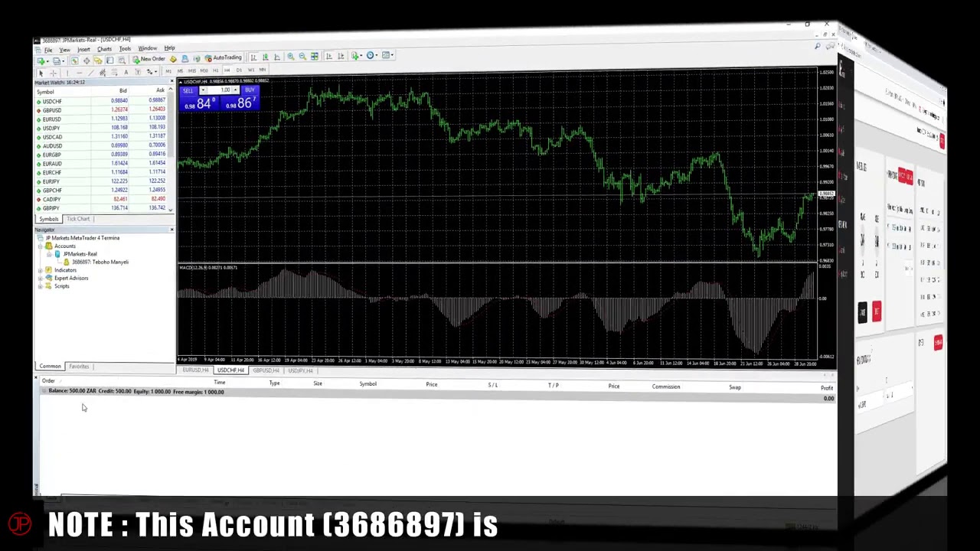980x551 pixels.
Task: Switch to the GBPUSD,H4 chart tab
Action: point(266,370)
